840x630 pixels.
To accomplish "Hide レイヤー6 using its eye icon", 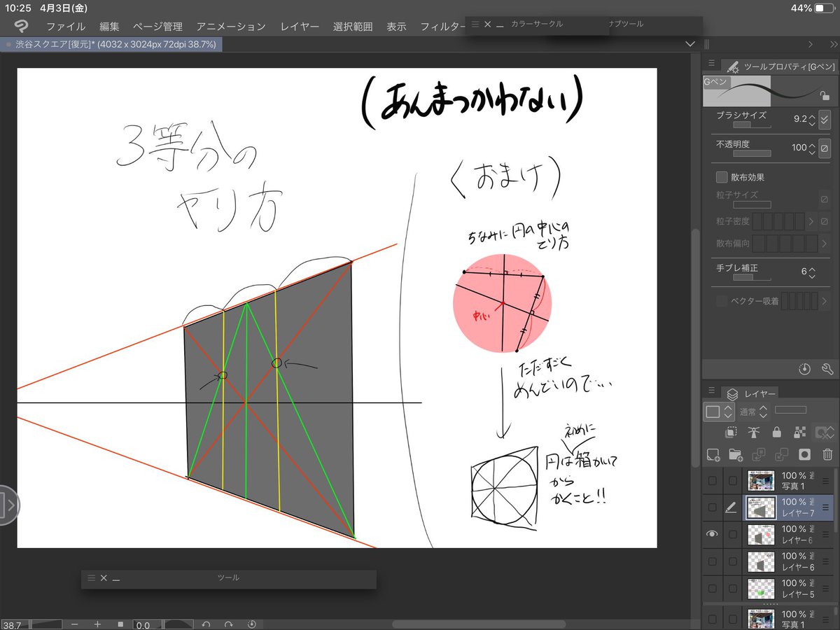I will tap(713, 534).
